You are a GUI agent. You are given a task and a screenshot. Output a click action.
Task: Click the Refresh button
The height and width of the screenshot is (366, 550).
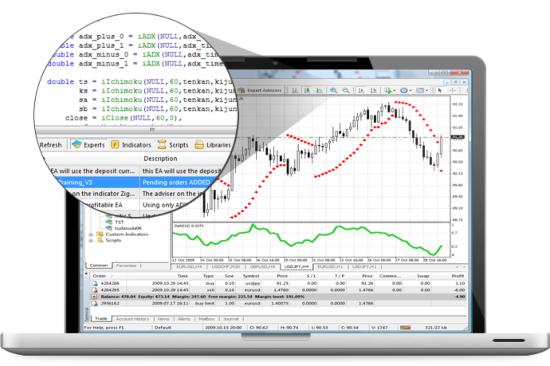point(51,145)
